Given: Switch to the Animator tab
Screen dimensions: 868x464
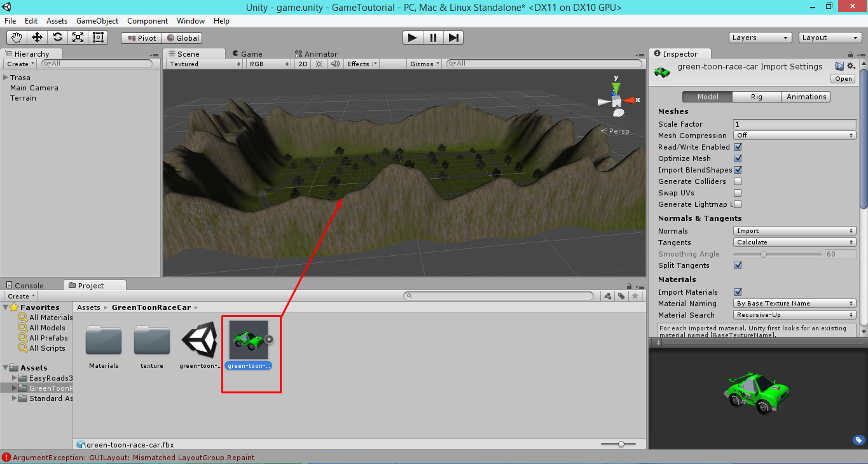Looking at the screenshot, I should click(316, 54).
